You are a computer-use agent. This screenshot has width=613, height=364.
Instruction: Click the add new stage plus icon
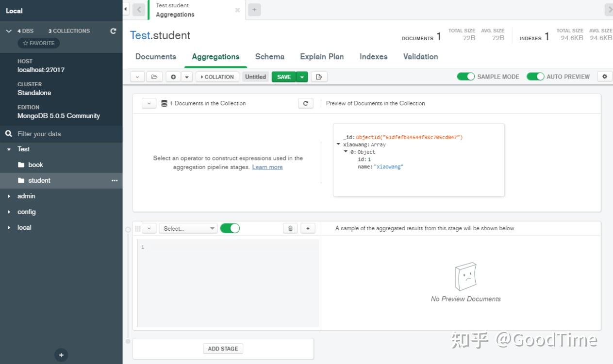coord(307,228)
